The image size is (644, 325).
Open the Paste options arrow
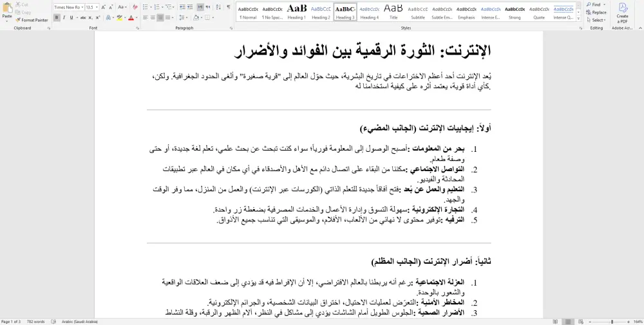click(x=7, y=21)
